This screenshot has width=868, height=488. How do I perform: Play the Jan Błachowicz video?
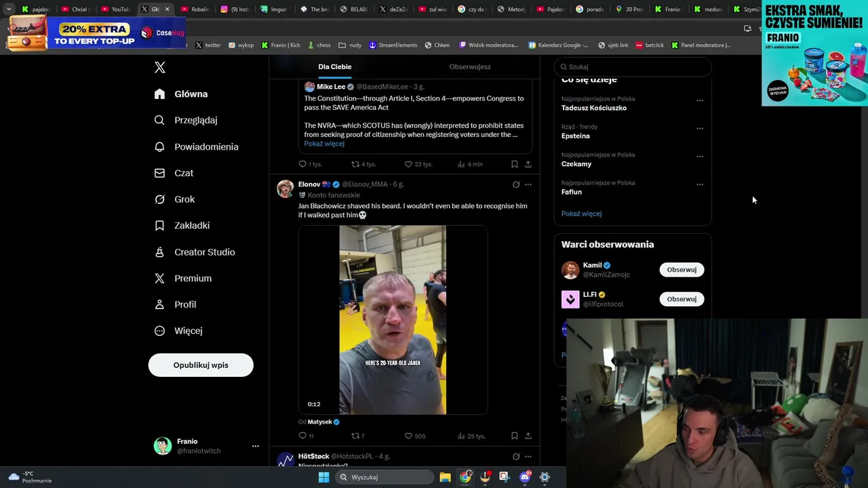point(393,319)
